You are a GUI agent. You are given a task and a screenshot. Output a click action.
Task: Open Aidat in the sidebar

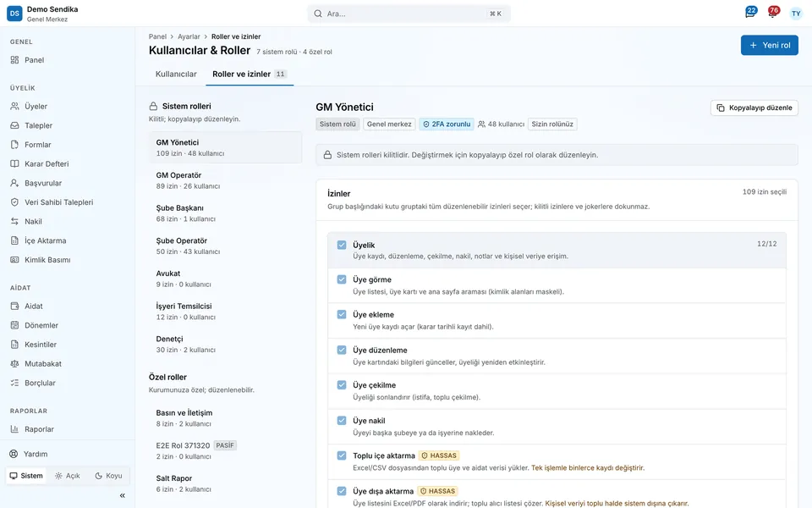(68, 306)
